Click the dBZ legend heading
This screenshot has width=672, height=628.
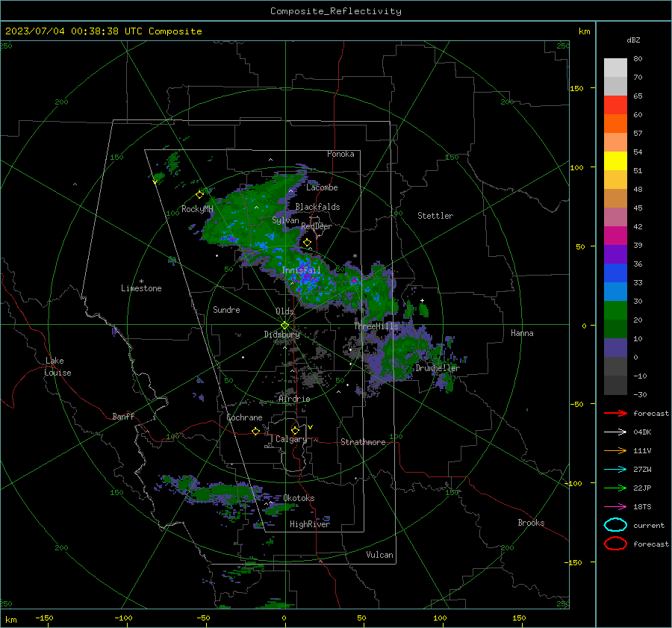(633, 40)
